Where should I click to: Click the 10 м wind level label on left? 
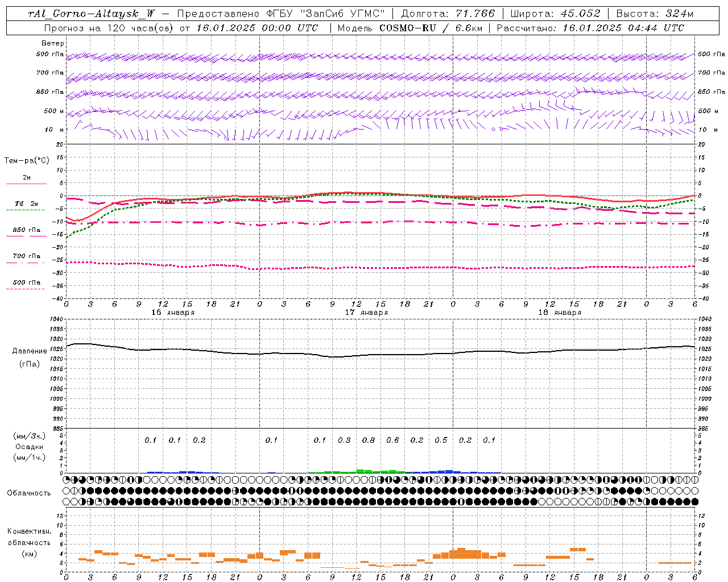click(55, 130)
